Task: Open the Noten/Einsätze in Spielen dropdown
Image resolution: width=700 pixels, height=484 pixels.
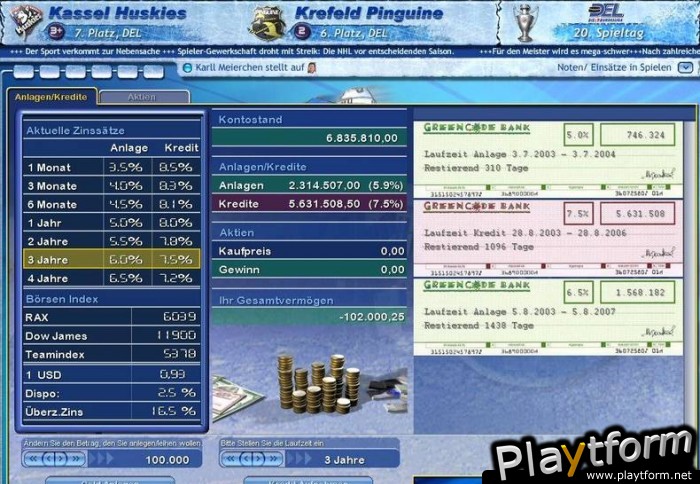Action: pos(685,68)
